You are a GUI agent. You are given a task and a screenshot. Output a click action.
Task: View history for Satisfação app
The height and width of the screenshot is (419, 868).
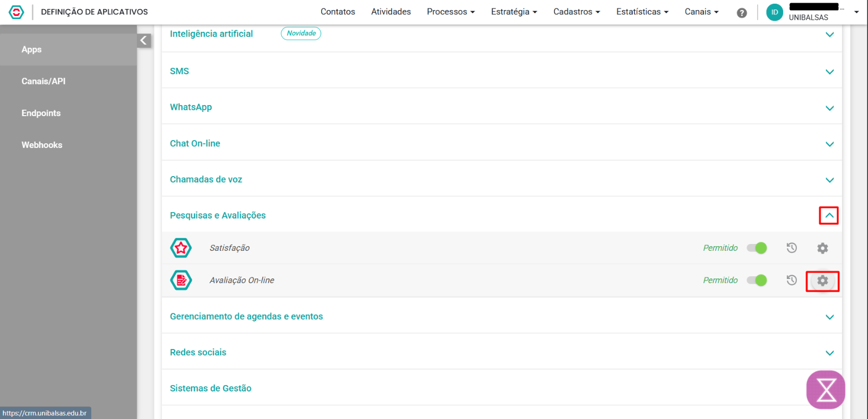point(792,248)
